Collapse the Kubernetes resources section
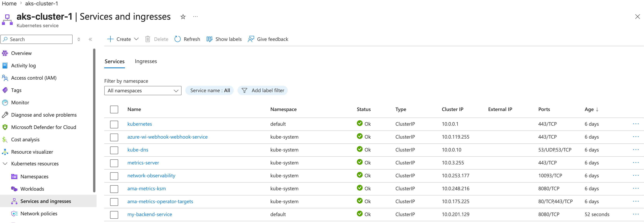Screen dimensions: 644x223 tap(5, 164)
